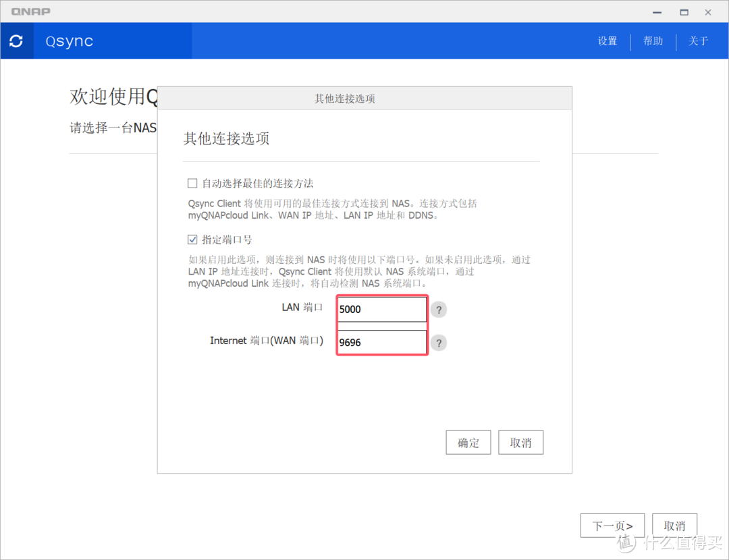Open help for Internet 端口 field
729x560 pixels.
tap(439, 343)
